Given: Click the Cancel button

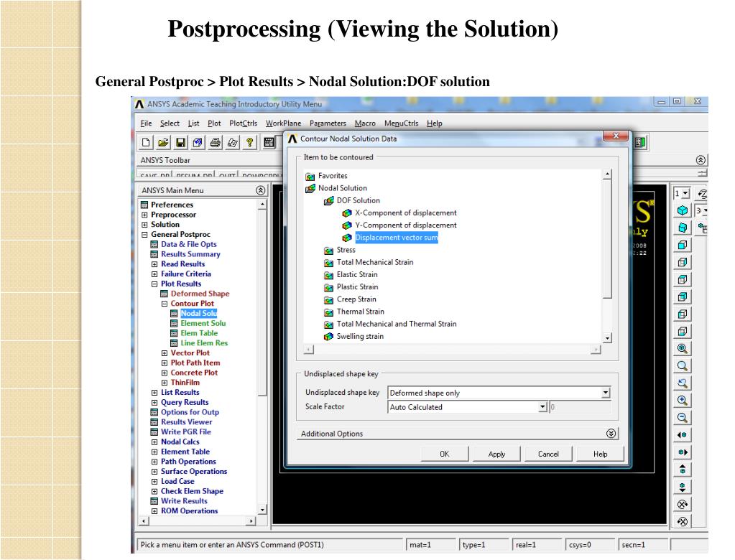Looking at the screenshot, I should click(x=548, y=454).
